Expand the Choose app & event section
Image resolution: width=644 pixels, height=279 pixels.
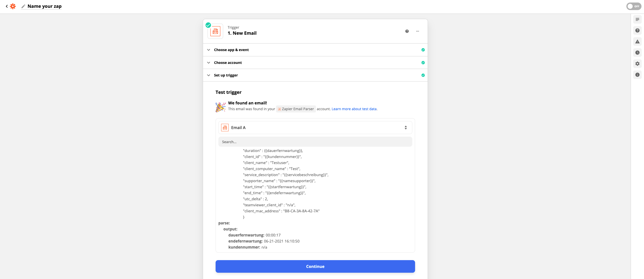click(231, 50)
